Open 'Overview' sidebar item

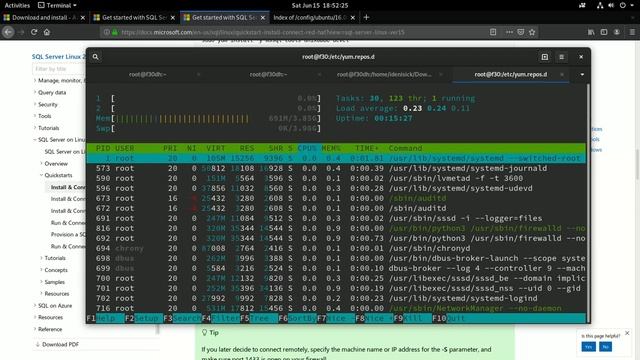coord(56,163)
